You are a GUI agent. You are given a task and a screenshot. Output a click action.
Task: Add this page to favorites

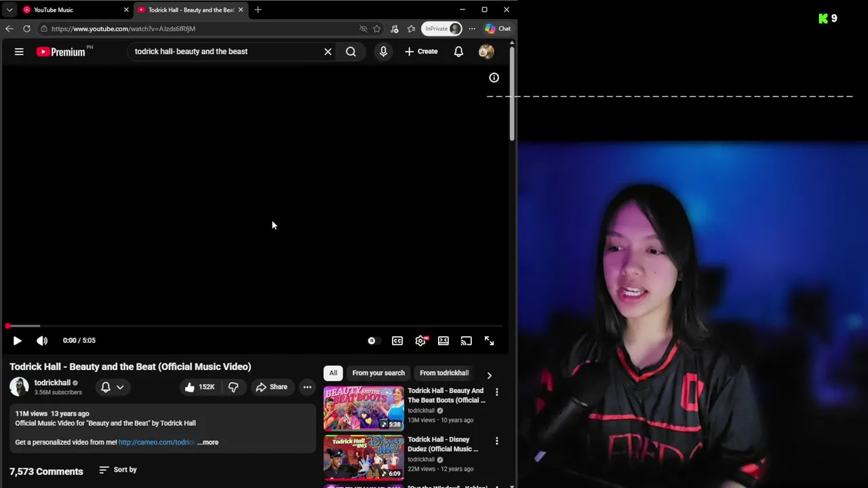tap(377, 28)
